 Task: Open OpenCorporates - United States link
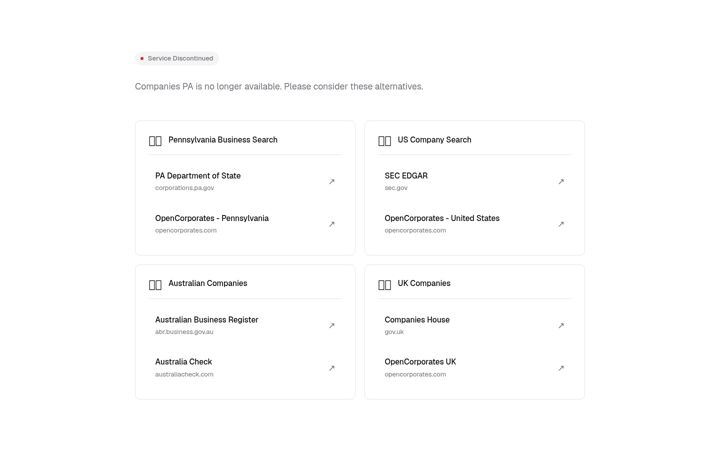474,224
